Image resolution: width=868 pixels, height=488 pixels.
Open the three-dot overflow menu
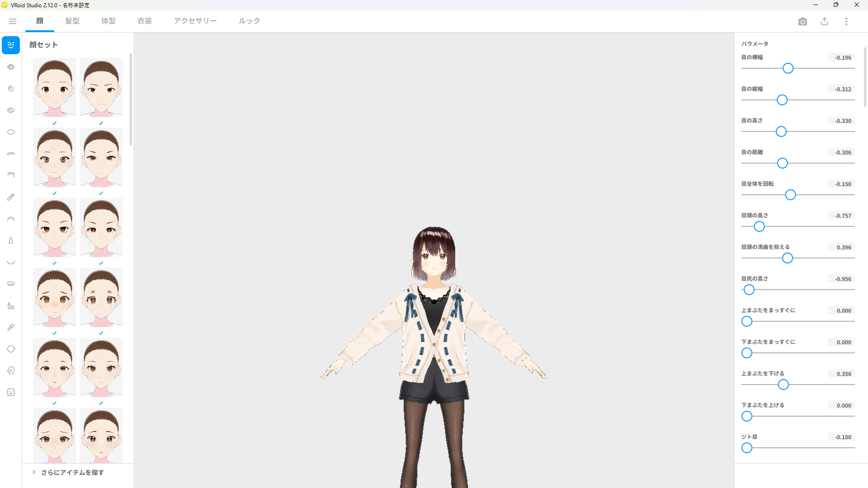pyautogui.click(x=846, y=21)
